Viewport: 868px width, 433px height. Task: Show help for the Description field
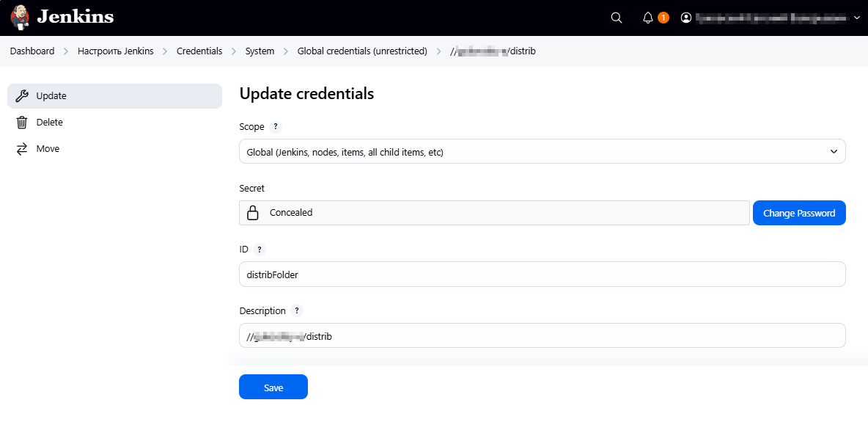tap(297, 311)
